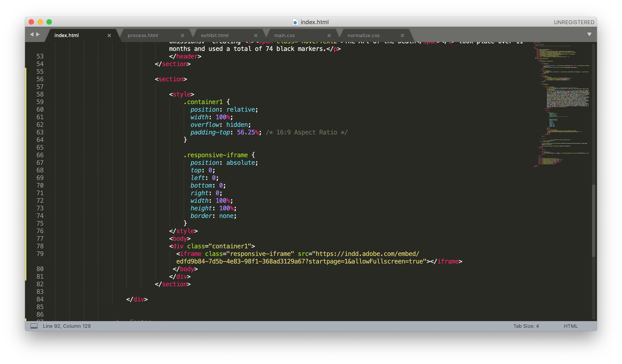Toggle the side bar panel icon
This screenshot has height=364, width=622.
(34, 326)
